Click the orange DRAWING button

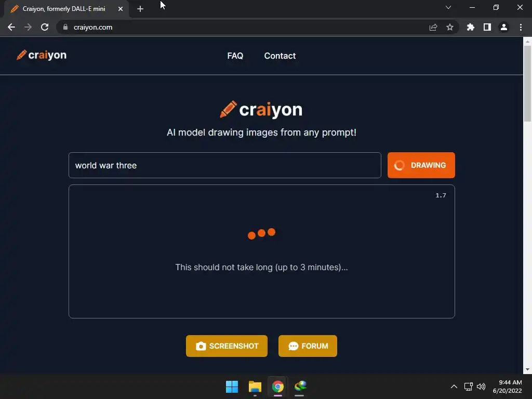tap(421, 165)
